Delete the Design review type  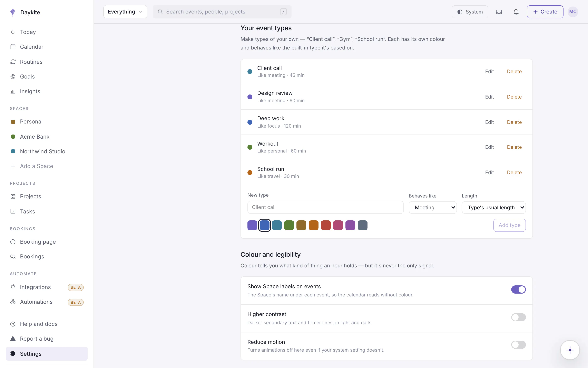click(514, 97)
